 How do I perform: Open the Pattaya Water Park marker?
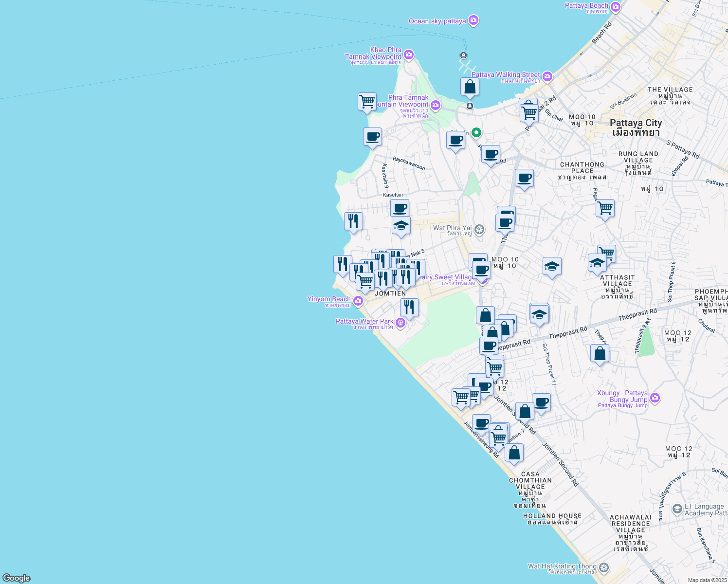[400, 323]
